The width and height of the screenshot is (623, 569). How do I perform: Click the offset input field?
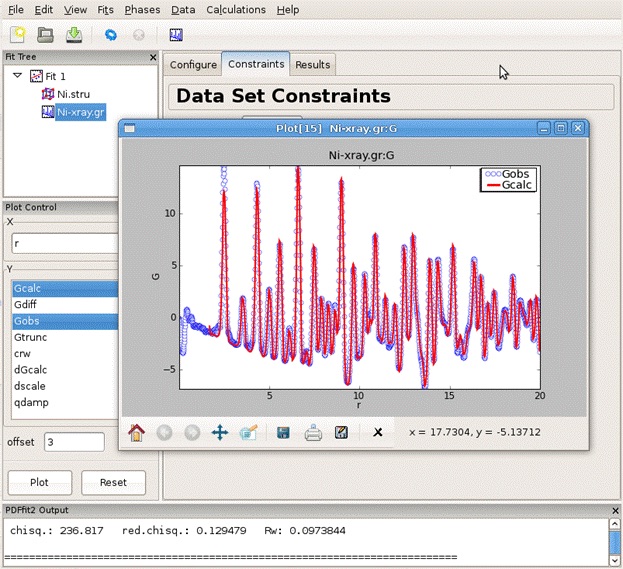pos(73,442)
